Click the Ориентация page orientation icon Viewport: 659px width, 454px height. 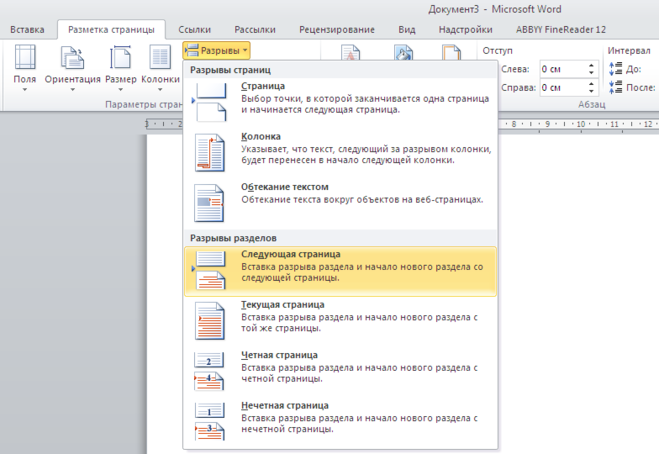point(72,57)
